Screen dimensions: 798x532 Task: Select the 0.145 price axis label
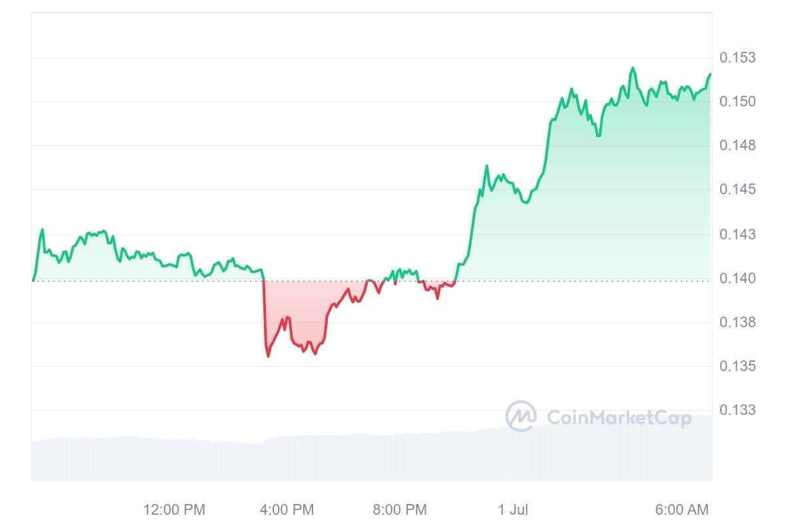pyautogui.click(x=738, y=190)
